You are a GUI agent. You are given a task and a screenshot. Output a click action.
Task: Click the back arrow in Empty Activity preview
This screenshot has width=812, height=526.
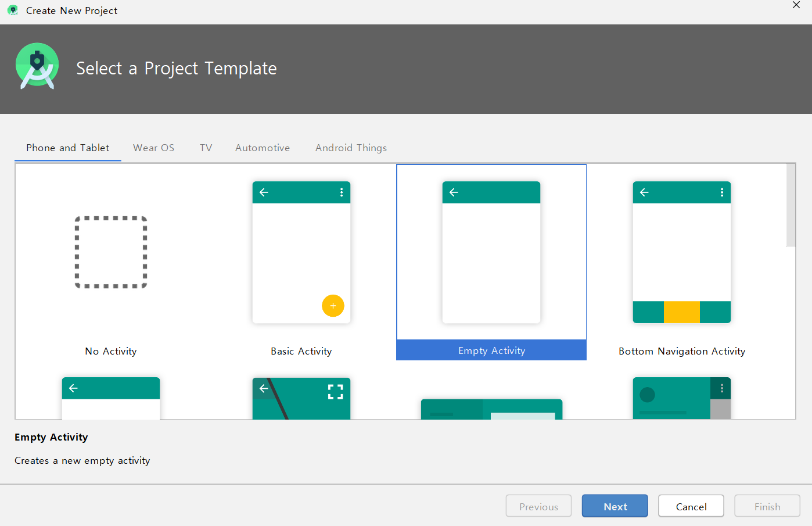click(x=454, y=192)
